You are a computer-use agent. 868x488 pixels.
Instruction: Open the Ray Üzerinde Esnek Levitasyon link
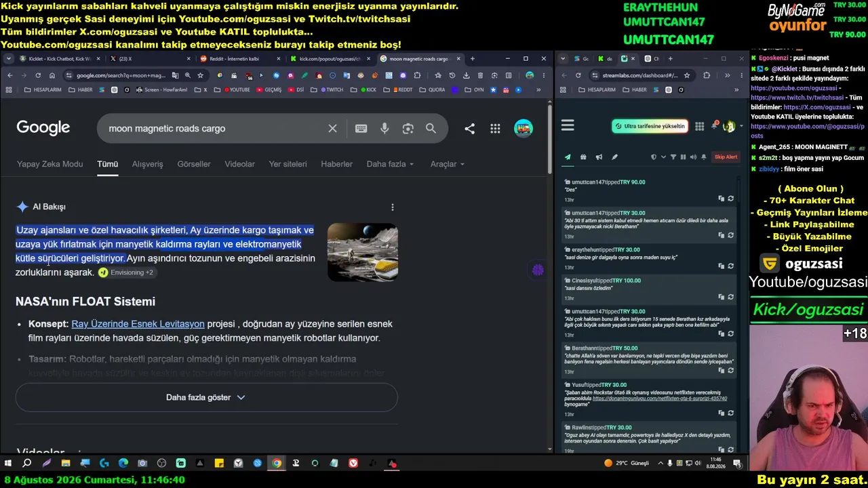pyautogui.click(x=138, y=324)
